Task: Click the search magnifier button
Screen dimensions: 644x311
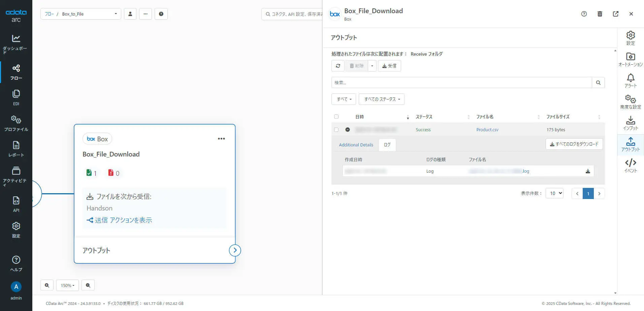Action: pos(598,83)
